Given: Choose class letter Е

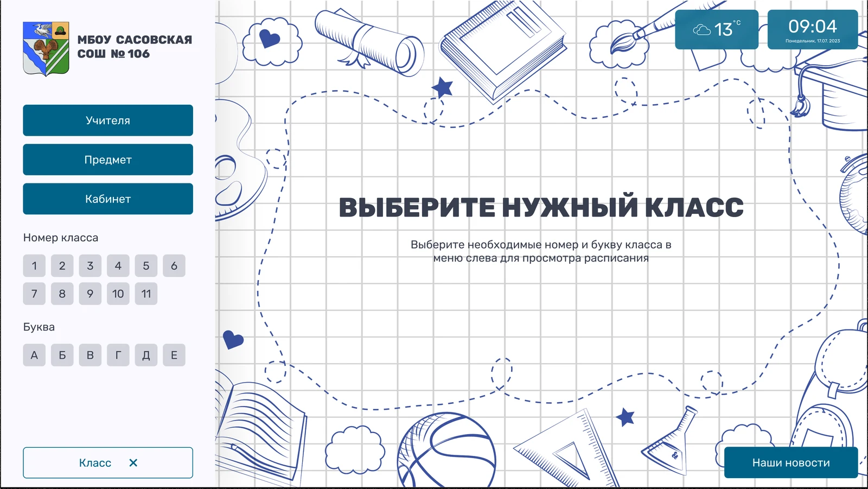Looking at the screenshot, I should (x=174, y=355).
